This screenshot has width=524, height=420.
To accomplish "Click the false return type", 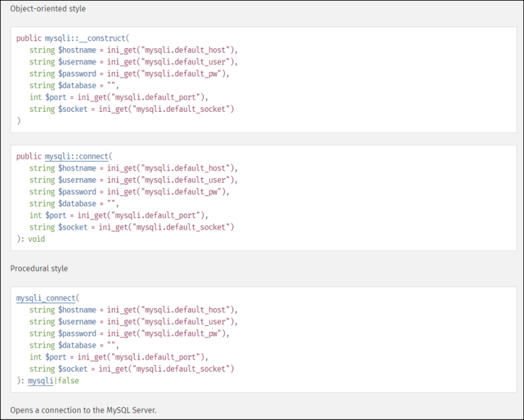I will tap(68, 381).
